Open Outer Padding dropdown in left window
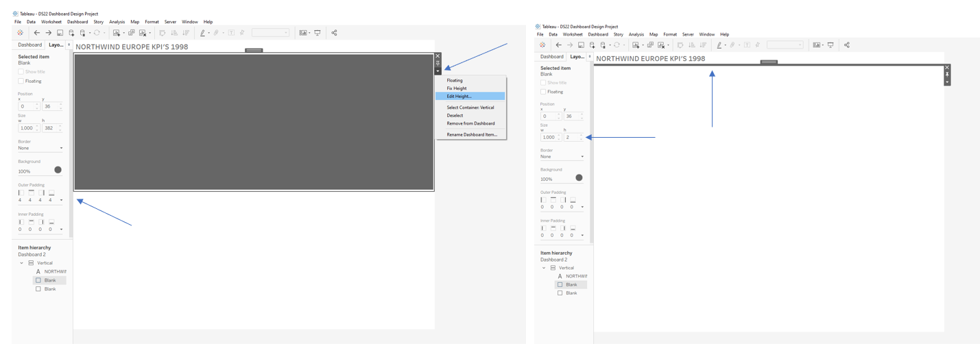The height and width of the screenshot is (346, 980). coord(61,200)
